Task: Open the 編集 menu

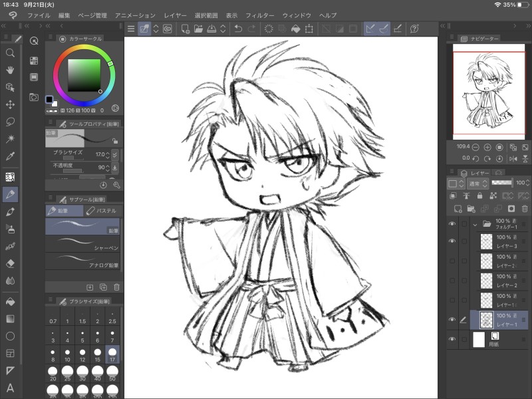Action: [64, 15]
